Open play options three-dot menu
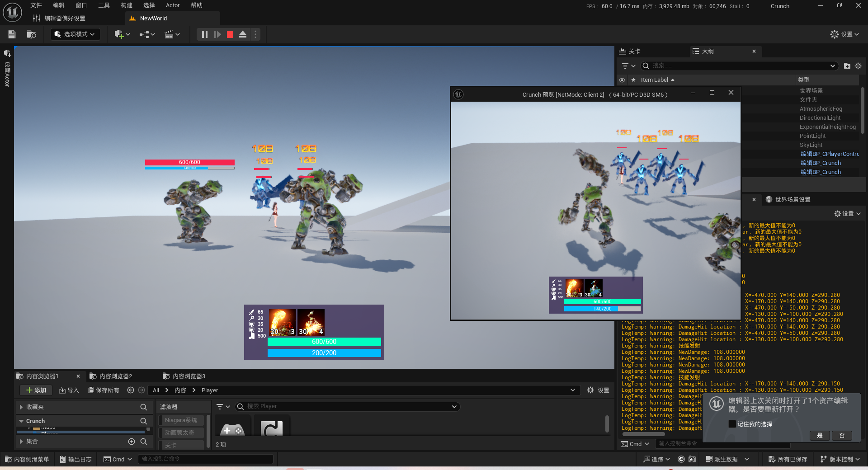 [255, 34]
